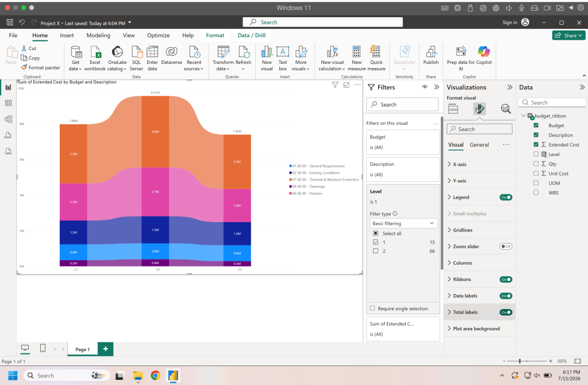Open the Insert ribbon tab
The height and width of the screenshot is (385, 588).
(67, 35)
